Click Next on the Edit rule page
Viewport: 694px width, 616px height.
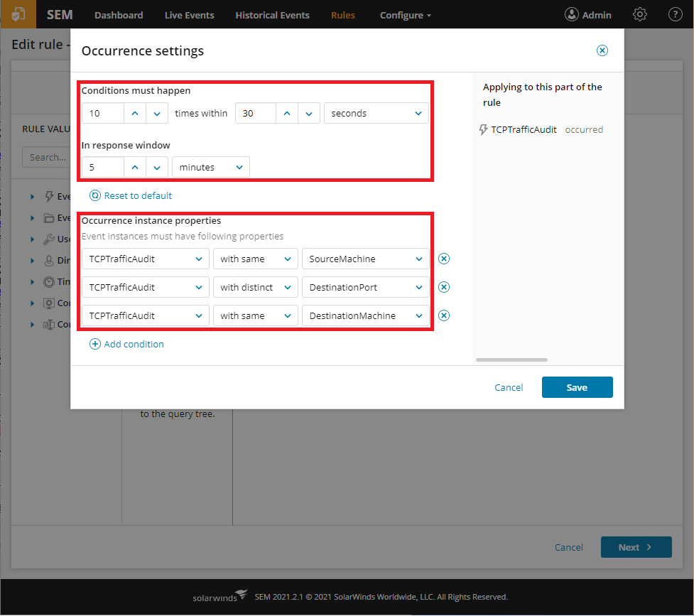tap(636, 547)
